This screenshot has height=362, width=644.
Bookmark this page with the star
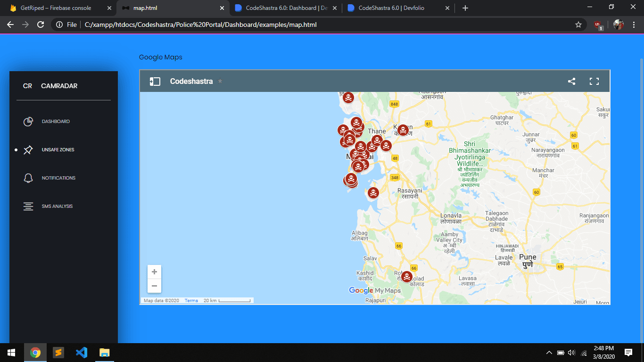point(578,25)
